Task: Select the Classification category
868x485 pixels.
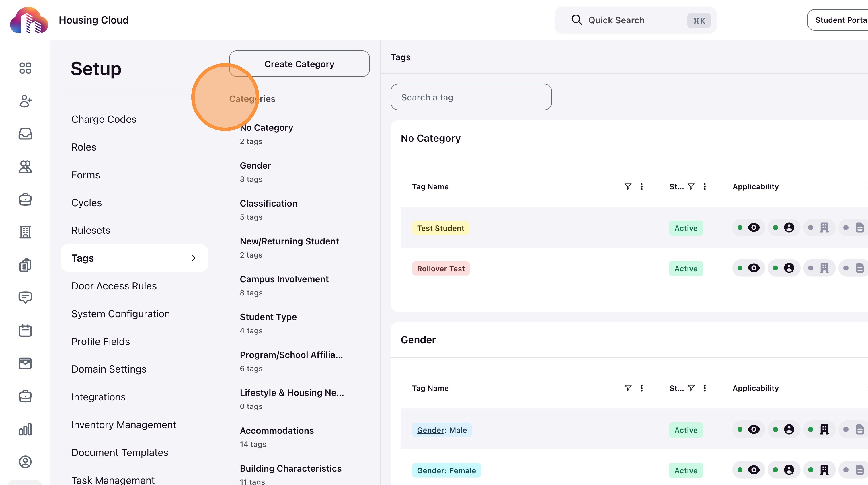Action: [268, 204]
